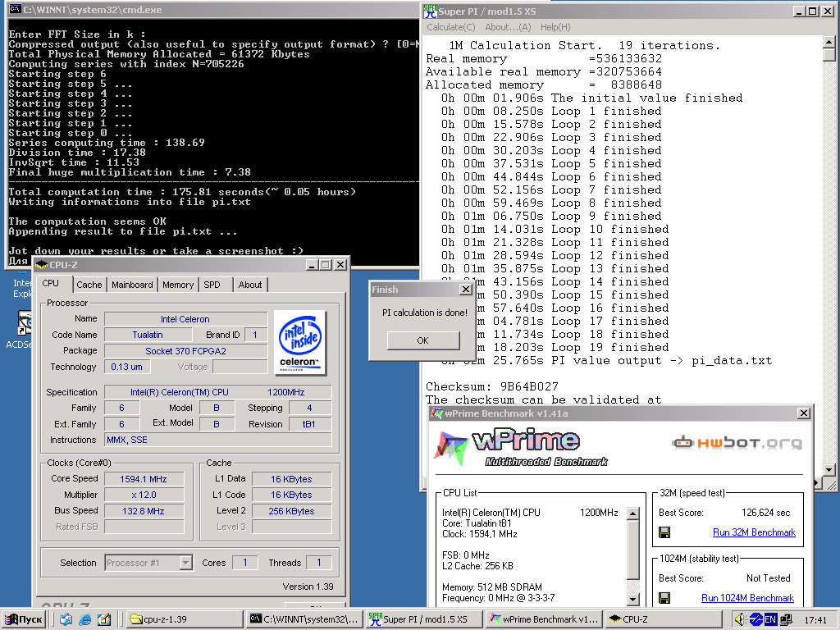The image size is (840, 630).
Task: Click the 32M save floppy icon
Action: [664, 532]
